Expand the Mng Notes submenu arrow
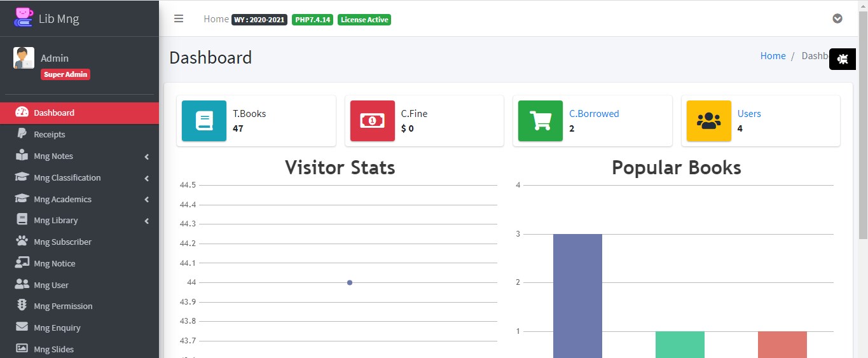The image size is (868, 358). click(146, 156)
